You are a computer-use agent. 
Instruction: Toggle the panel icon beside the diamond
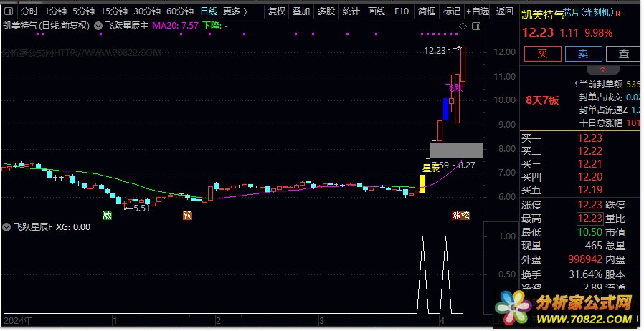476,27
